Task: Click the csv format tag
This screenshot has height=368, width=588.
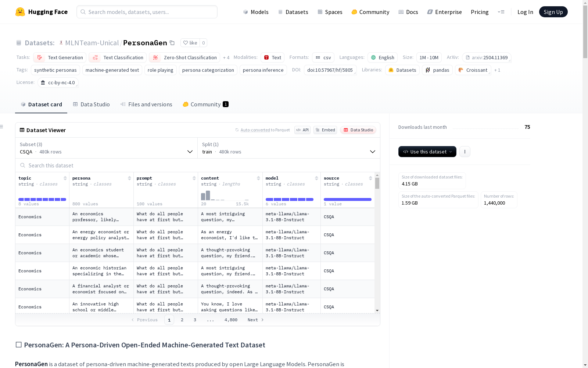Action: [323, 57]
